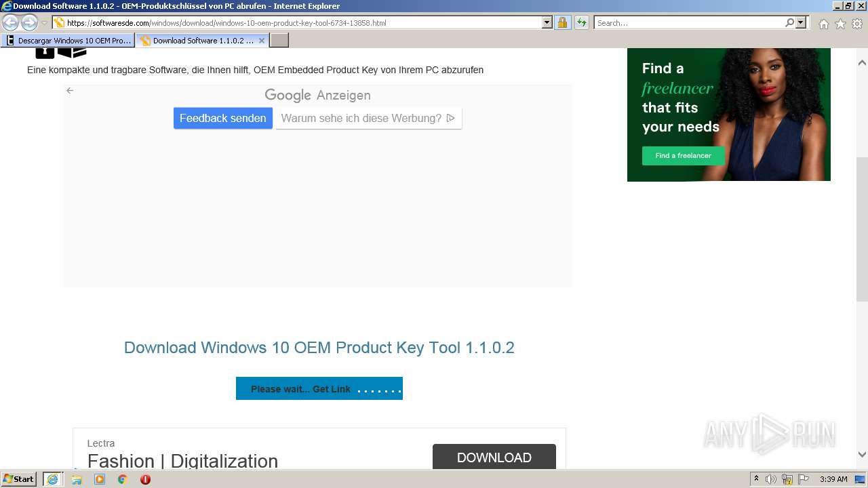This screenshot has width=868, height=488.
Task: Go back with the browser Back arrow
Action: [11, 22]
